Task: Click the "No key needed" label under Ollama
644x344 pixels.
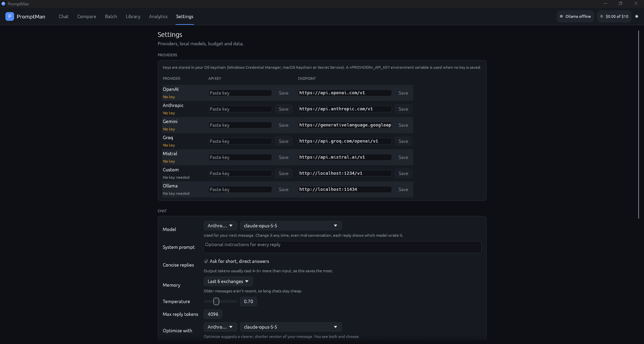Action: pyautogui.click(x=176, y=193)
